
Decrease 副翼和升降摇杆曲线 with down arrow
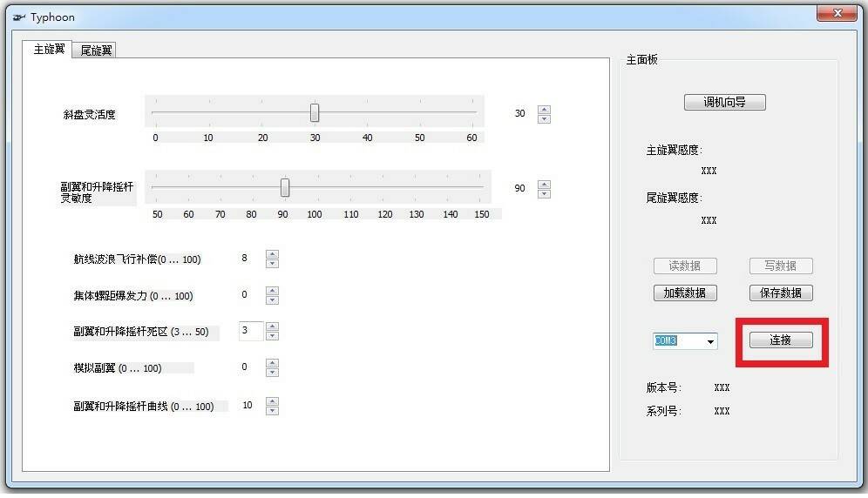tap(272, 411)
